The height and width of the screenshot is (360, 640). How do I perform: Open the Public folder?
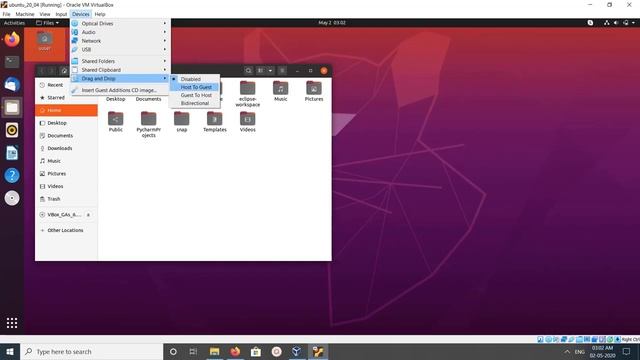click(116, 122)
